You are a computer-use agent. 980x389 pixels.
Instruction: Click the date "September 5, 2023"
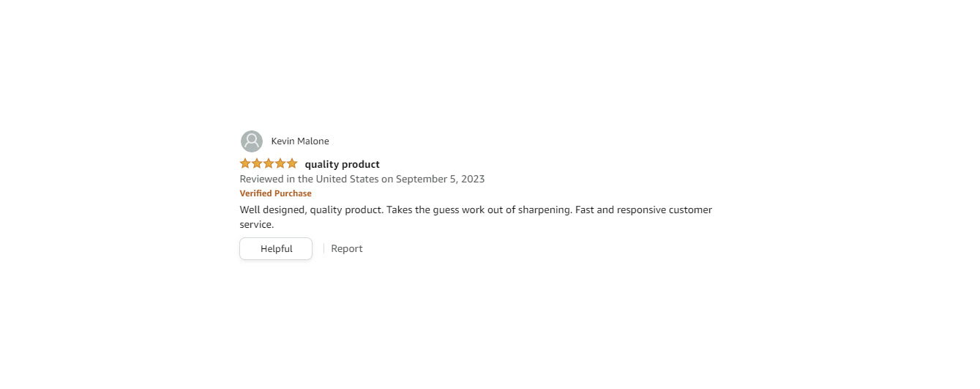(x=440, y=179)
